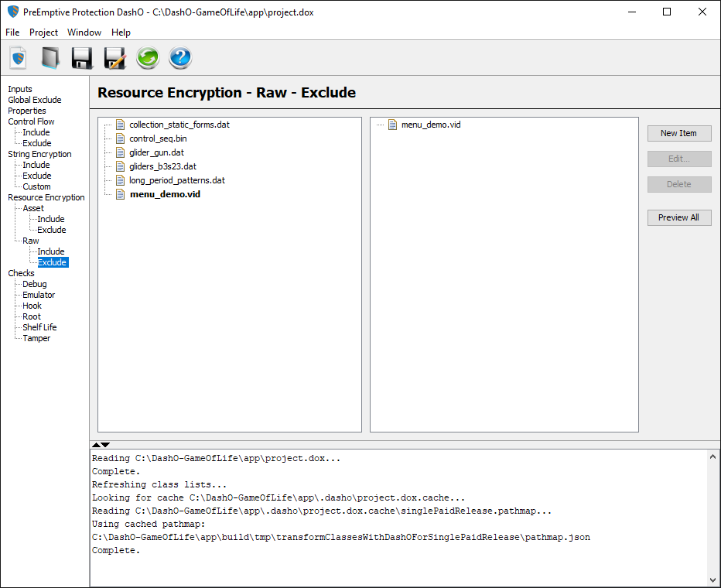This screenshot has width=721, height=588.
Task: Open the Emulator check page
Action: pyautogui.click(x=39, y=295)
